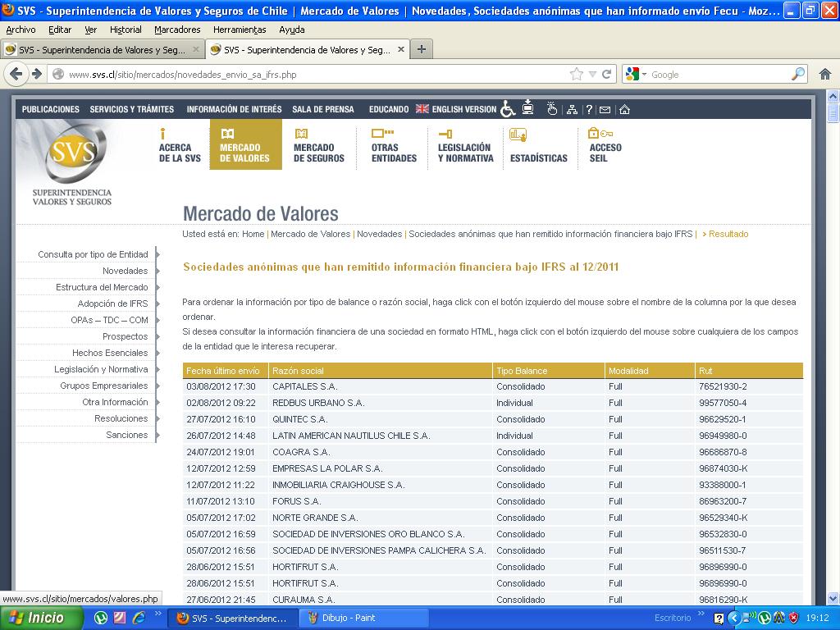Click the Home breadcrumb link
840x630 pixels.
pyautogui.click(x=253, y=234)
